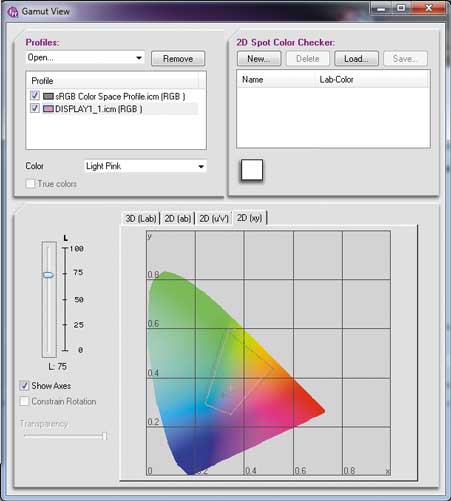Click the L: 75 value label
Image resolution: width=451 pixels, height=501 pixels.
58,367
